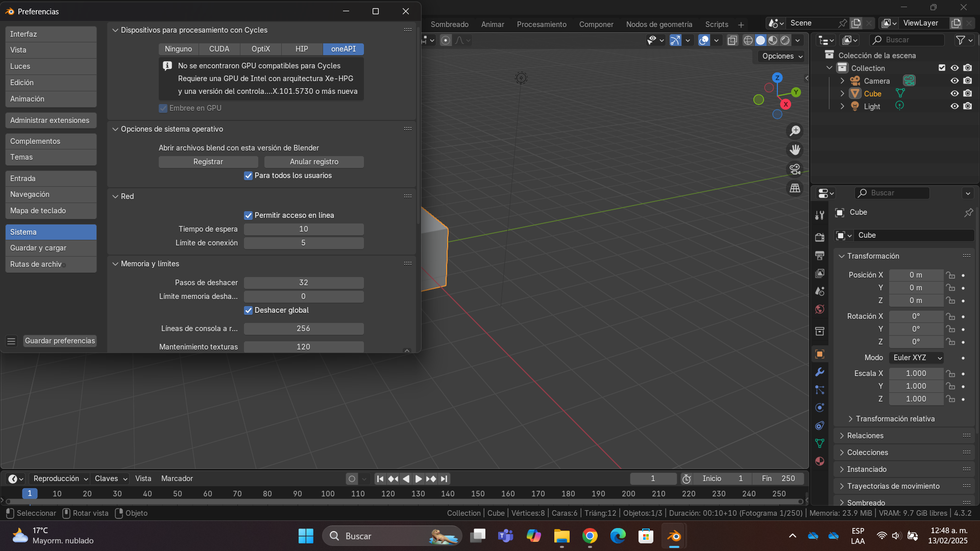
Task: Toggle camera view icon in viewport
Action: tap(795, 169)
